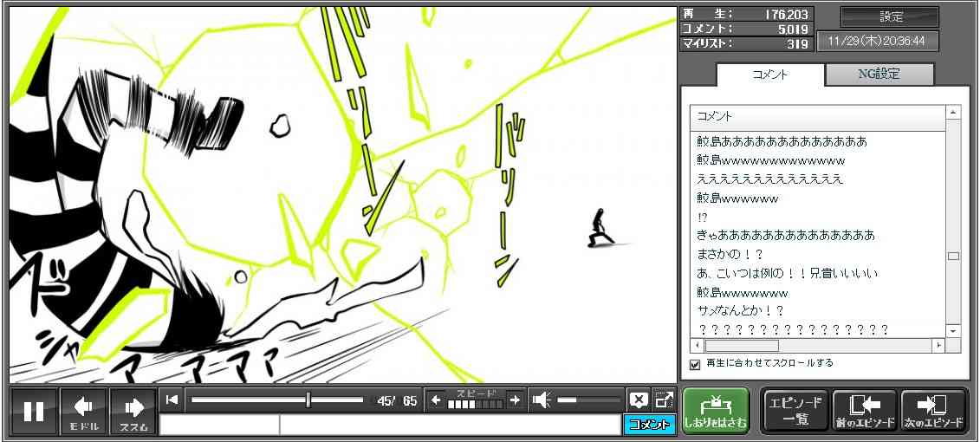Viewport: 980px width, 442px height.
Task: Decrease speed with left arrow
Action: tap(436, 400)
